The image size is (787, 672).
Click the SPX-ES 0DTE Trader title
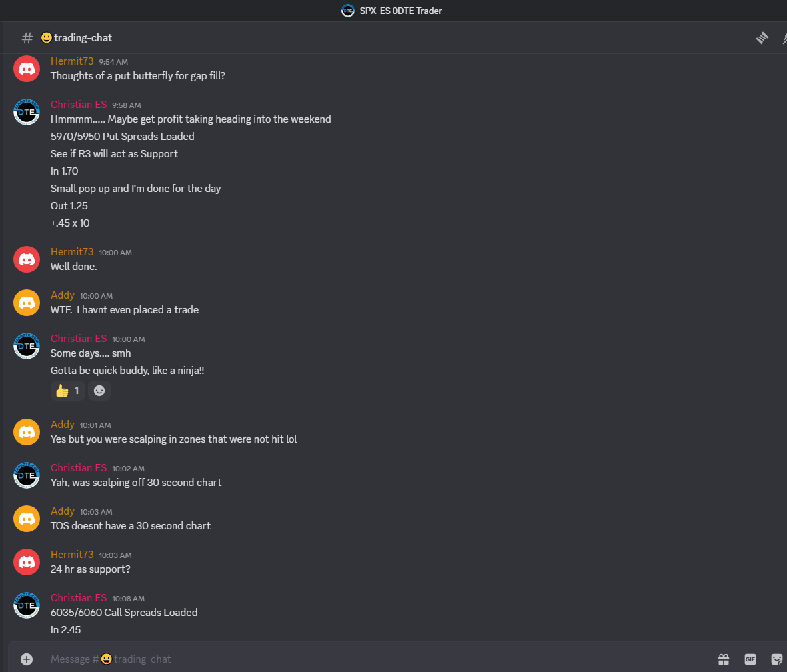[x=400, y=11]
